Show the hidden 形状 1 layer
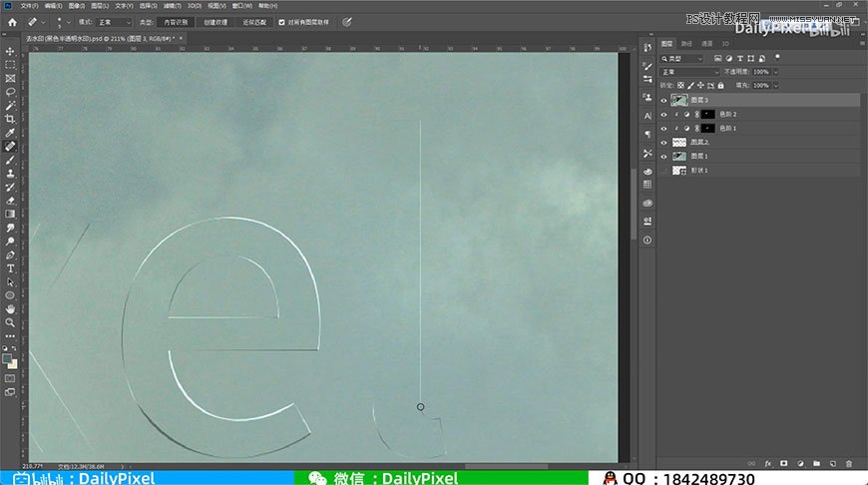Viewport: 868px width, 485px height. tap(663, 171)
